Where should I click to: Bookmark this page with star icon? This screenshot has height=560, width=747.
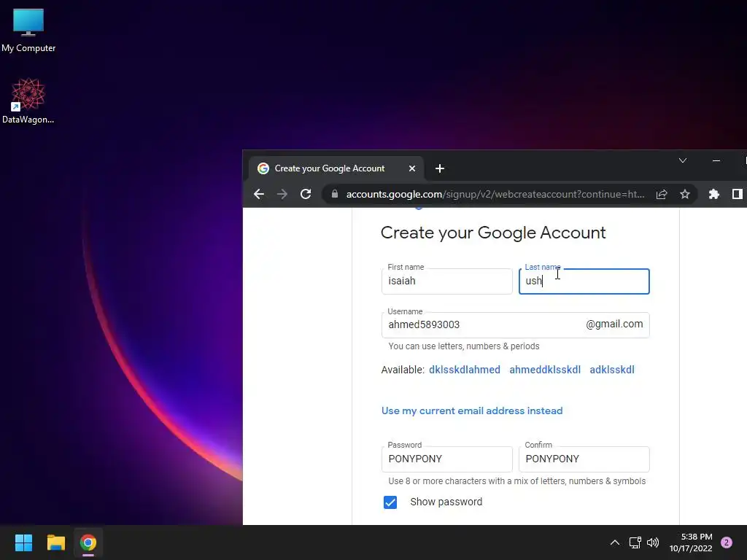click(685, 194)
